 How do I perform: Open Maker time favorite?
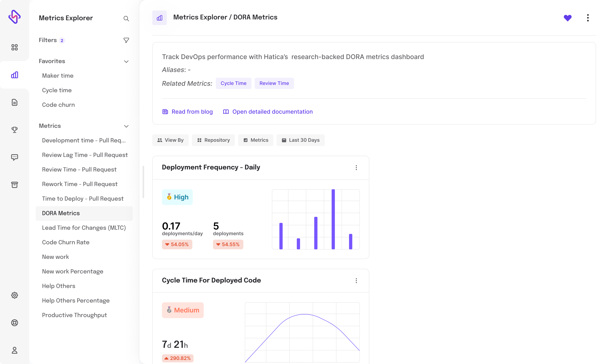[58, 75]
